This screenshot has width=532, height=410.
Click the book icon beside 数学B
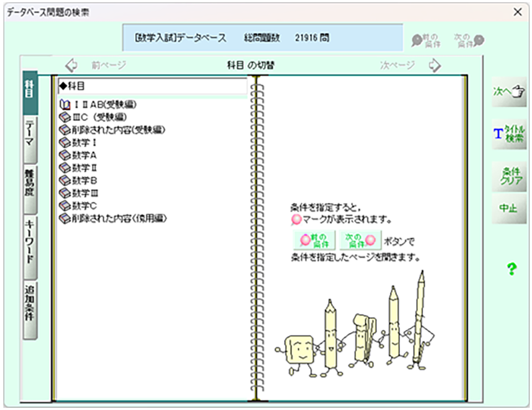65,181
